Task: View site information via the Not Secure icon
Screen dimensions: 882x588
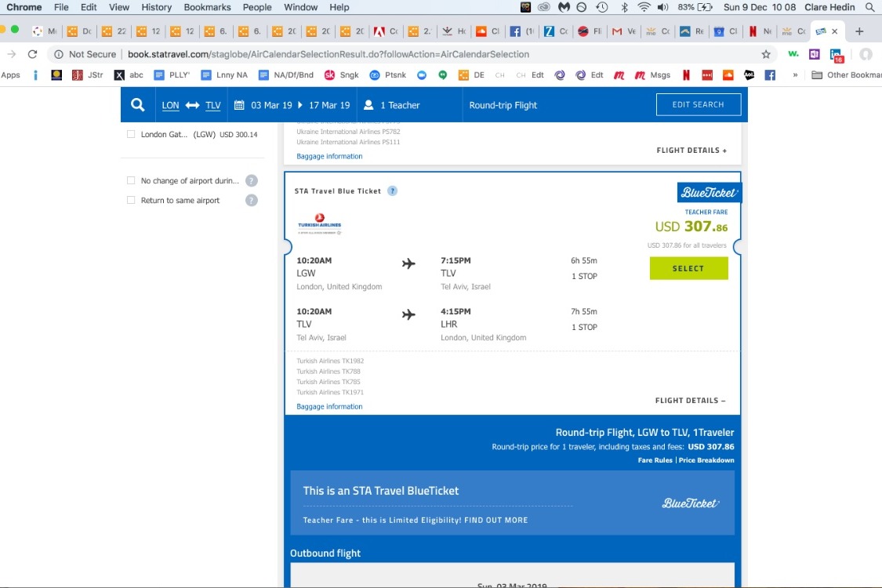Action: pos(59,55)
